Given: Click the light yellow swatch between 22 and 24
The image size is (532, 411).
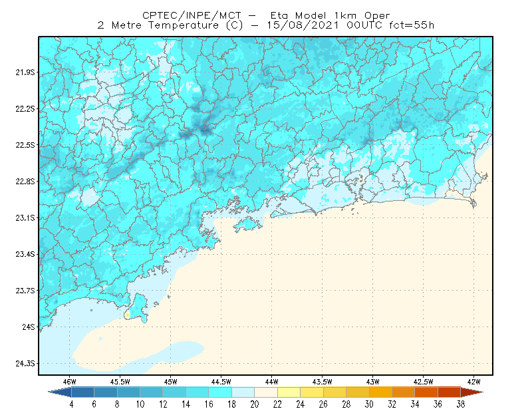Looking at the screenshot, I should [x=289, y=392].
